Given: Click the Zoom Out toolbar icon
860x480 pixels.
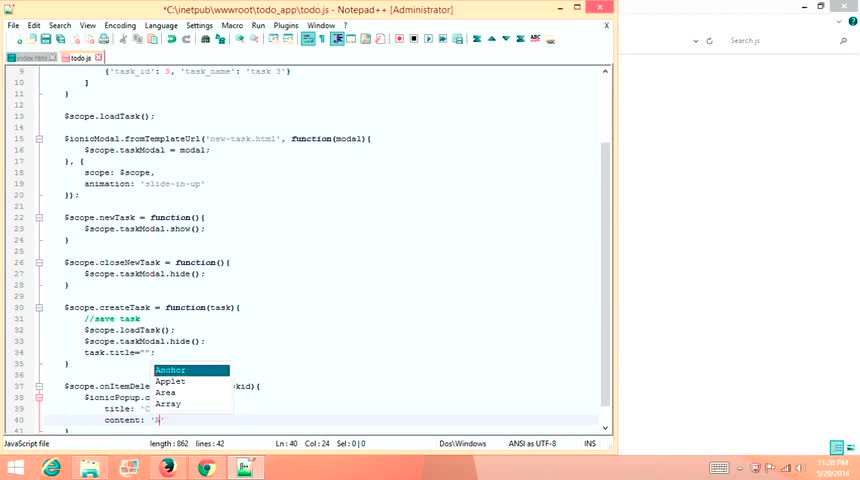Looking at the screenshot, I should (x=254, y=39).
